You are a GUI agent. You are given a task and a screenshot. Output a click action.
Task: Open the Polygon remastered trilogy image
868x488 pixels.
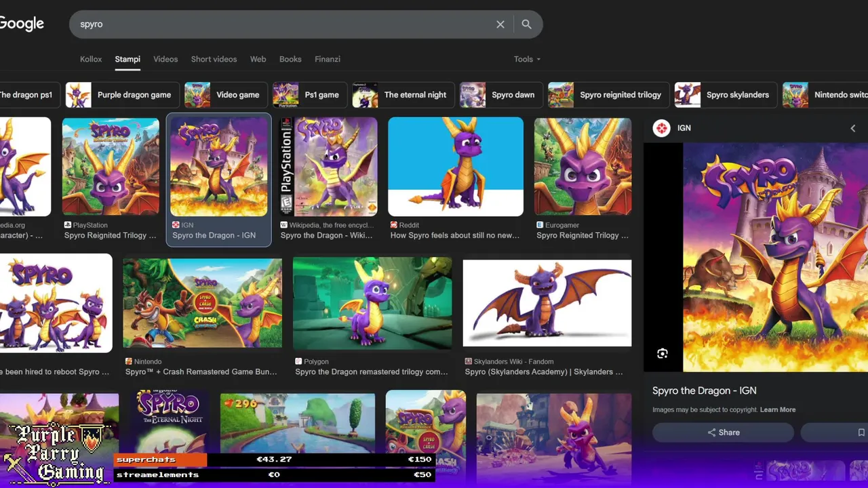pos(372,303)
